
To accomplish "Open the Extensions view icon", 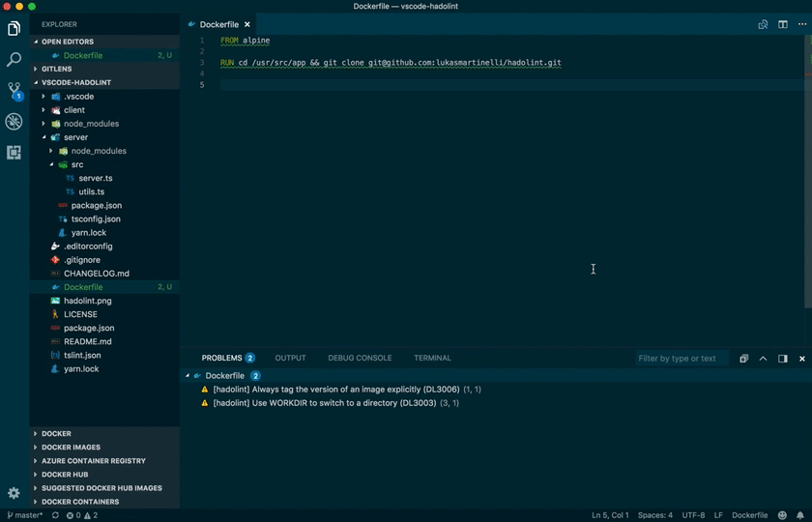I will (x=14, y=153).
